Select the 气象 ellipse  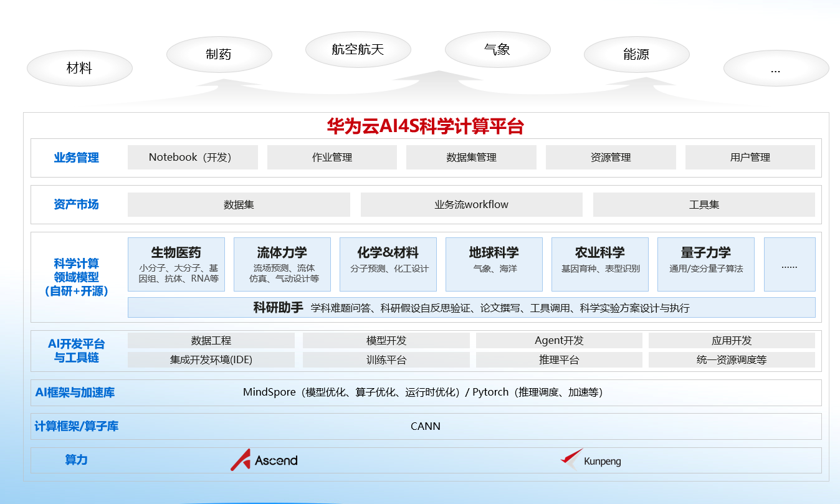coord(498,49)
